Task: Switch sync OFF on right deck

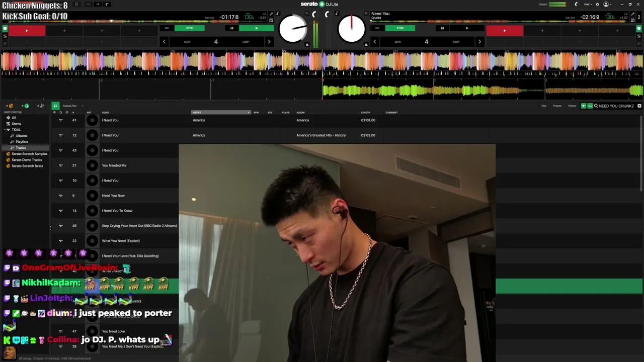Action: click(377, 28)
